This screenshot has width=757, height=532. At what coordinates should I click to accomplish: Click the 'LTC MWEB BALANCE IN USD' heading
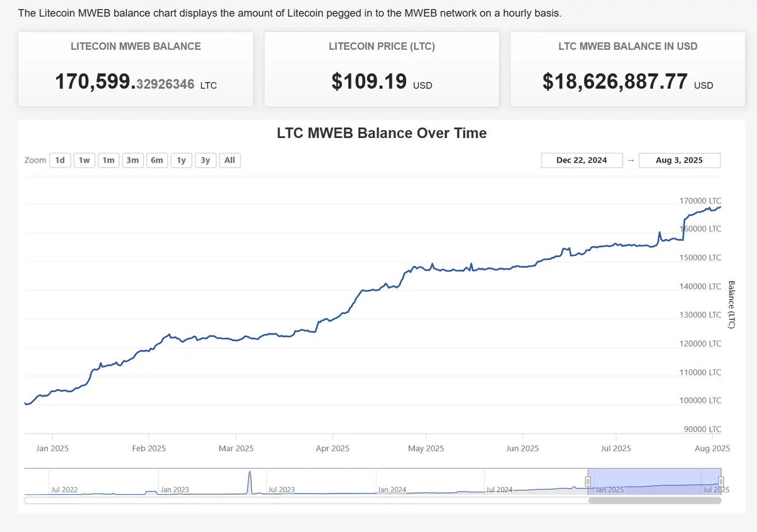(628, 46)
